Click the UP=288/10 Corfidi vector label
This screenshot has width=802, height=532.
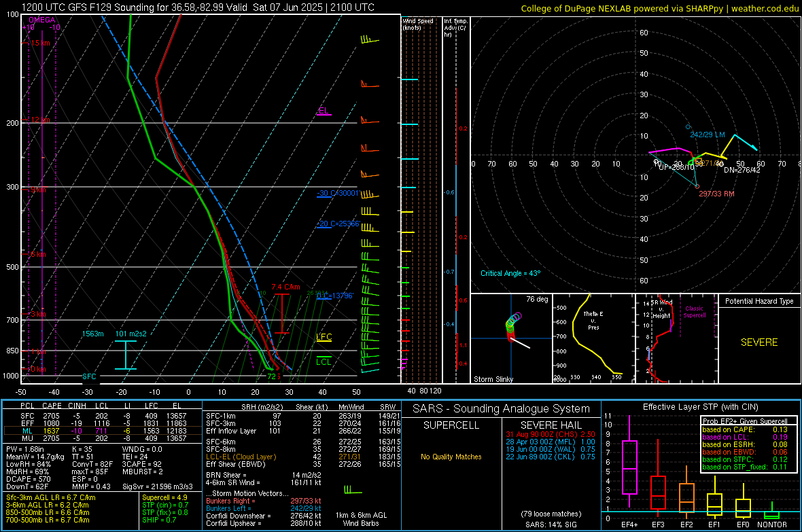tap(676, 167)
